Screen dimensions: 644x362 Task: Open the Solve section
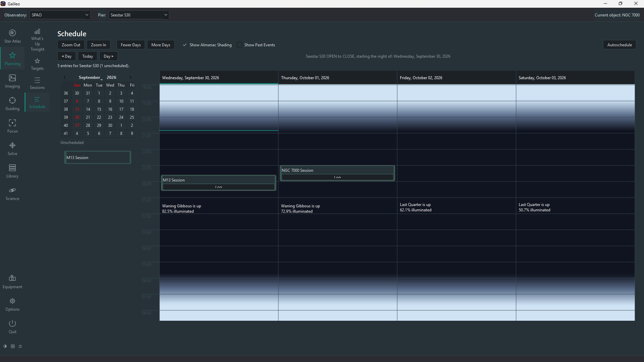(x=12, y=149)
